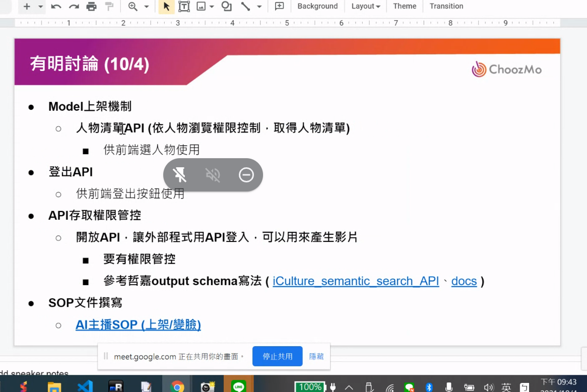This screenshot has width=587, height=392.
Task: Click the Undo arrow in toolbar
Action: 56,7
